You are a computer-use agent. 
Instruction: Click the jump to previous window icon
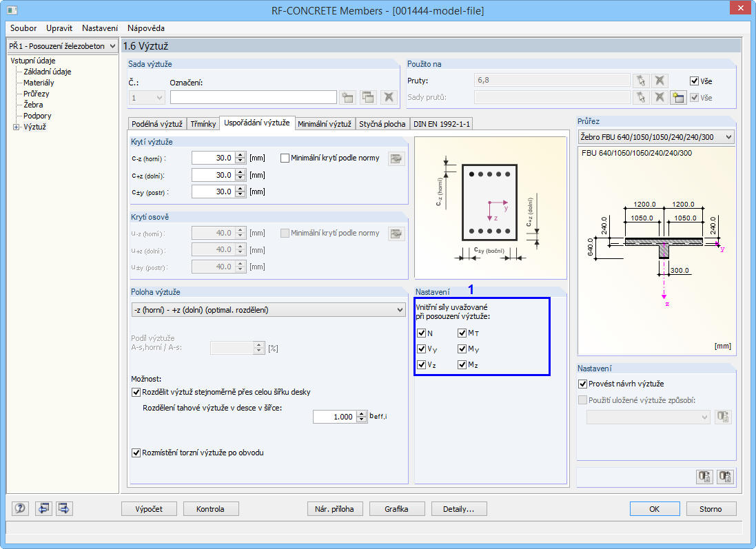[43, 508]
